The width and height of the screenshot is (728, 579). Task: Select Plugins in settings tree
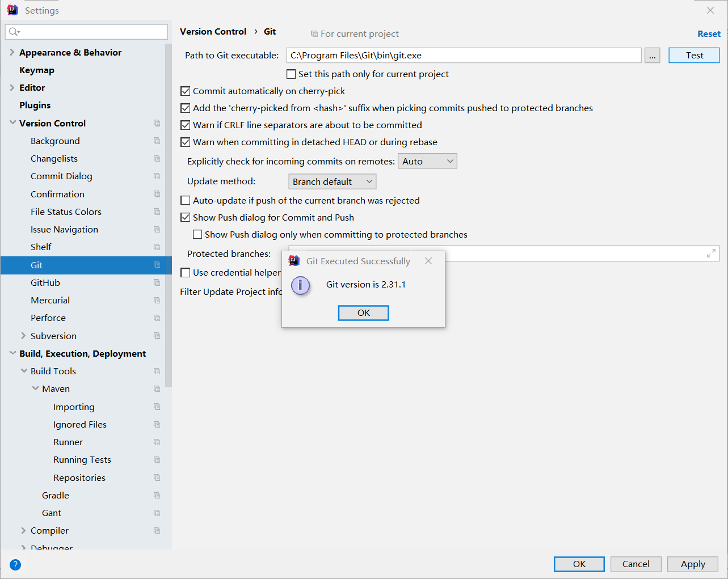click(x=35, y=105)
